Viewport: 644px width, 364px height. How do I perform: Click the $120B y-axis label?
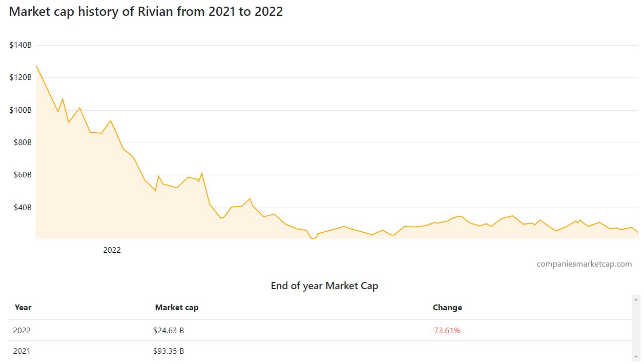20,77
